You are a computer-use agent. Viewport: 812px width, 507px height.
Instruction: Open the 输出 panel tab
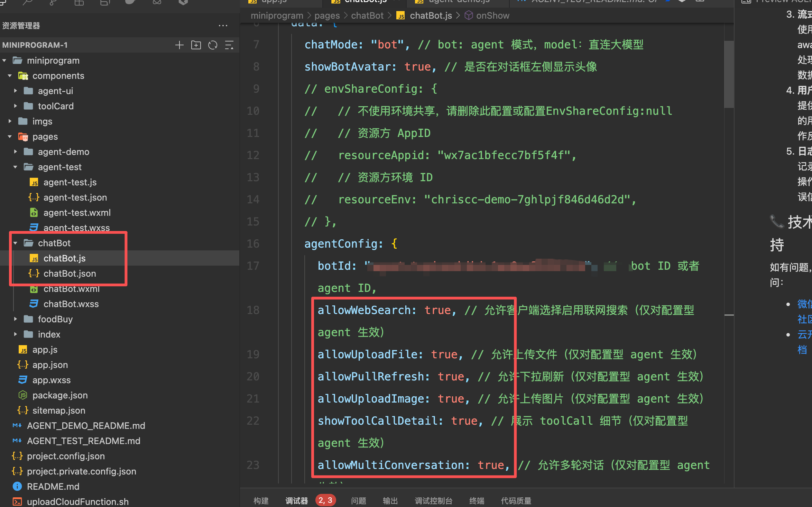(x=390, y=500)
